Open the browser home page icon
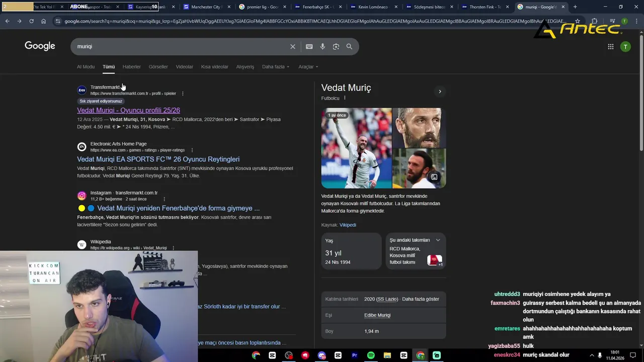This screenshot has height=362, width=644. [44, 21]
